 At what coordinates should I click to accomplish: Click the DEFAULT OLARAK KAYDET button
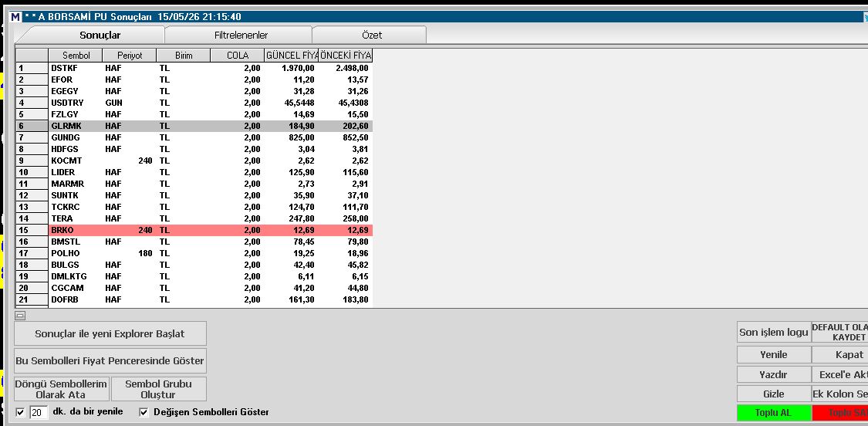coord(839,333)
